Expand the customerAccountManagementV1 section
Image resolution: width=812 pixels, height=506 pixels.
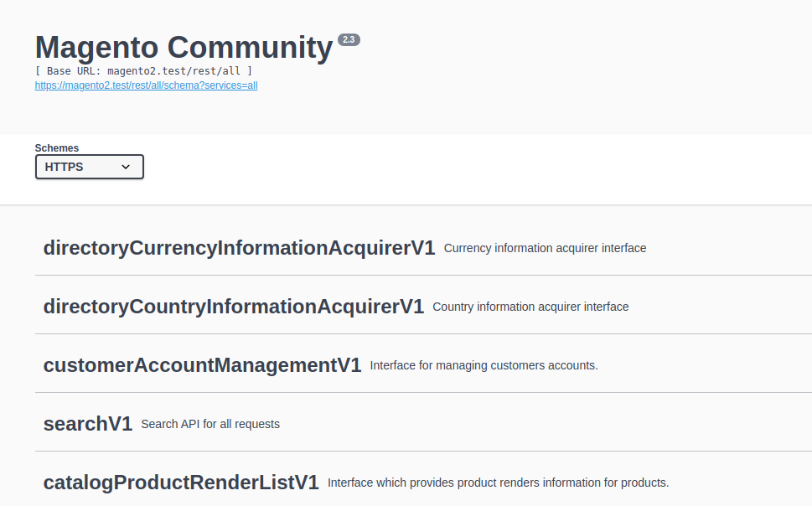tap(202, 365)
